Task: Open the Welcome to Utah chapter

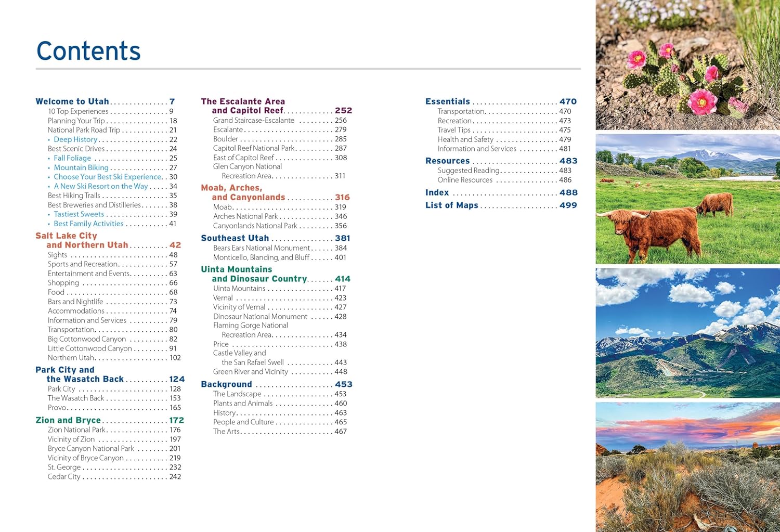Action: (x=72, y=101)
